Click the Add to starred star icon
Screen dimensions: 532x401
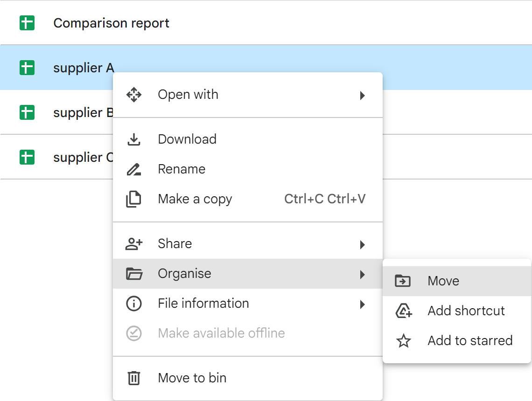[x=404, y=341]
